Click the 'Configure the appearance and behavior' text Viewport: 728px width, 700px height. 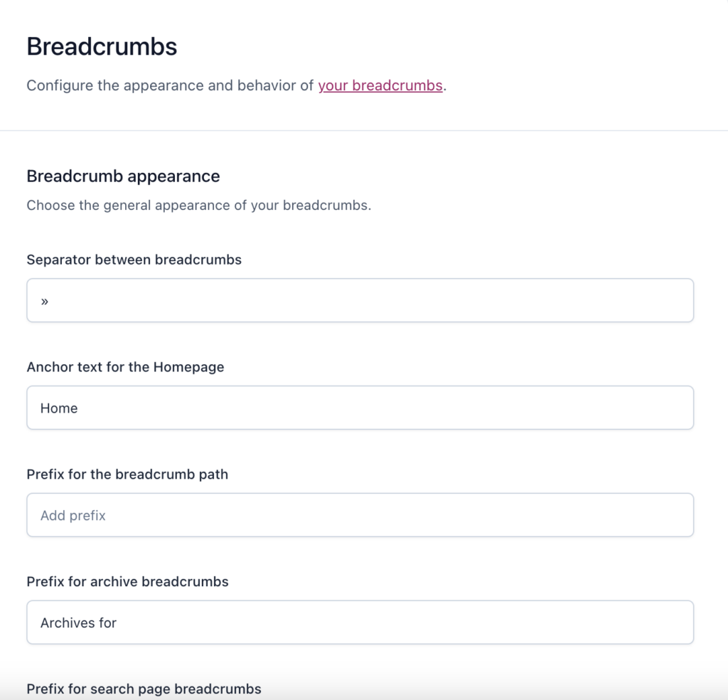point(170,86)
